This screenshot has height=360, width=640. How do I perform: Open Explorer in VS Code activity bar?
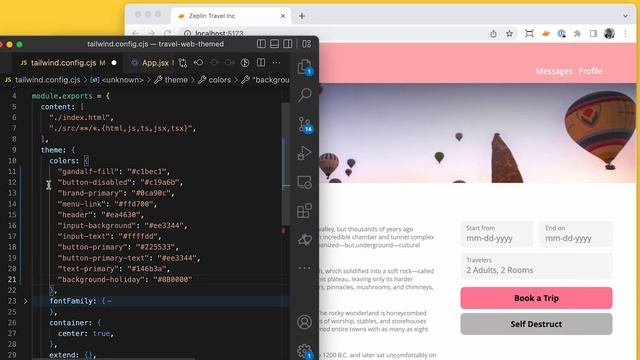304,67
